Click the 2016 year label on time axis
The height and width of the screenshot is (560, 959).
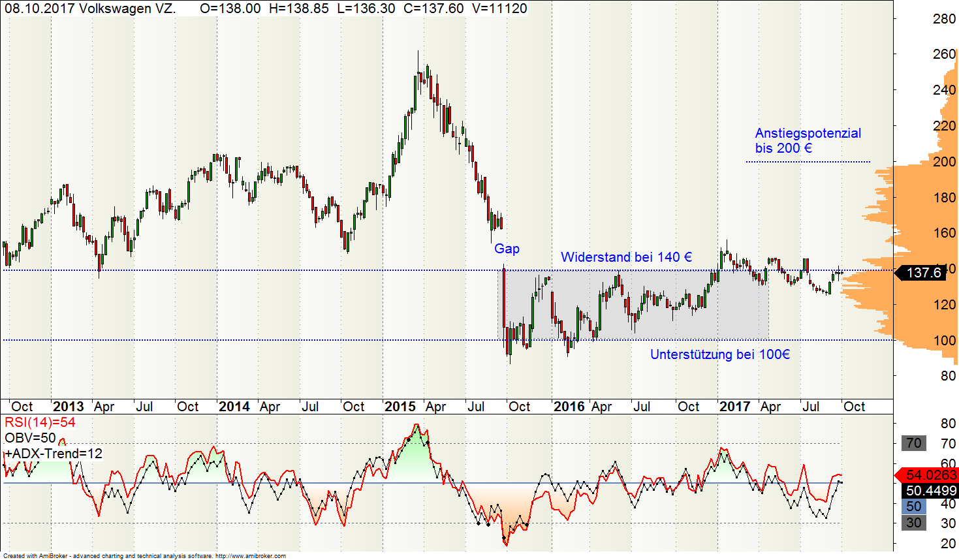pyautogui.click(x=569, y=407)
